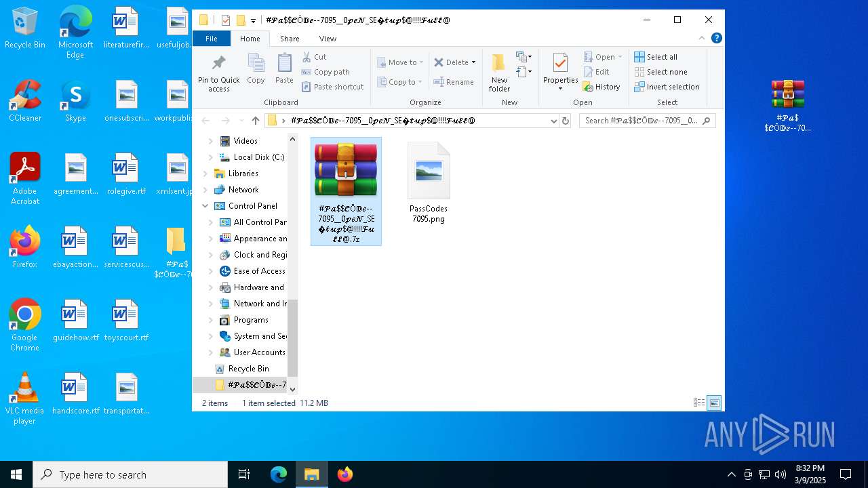
Task: Open notification center icon
Action: click(x=846, y=474)
